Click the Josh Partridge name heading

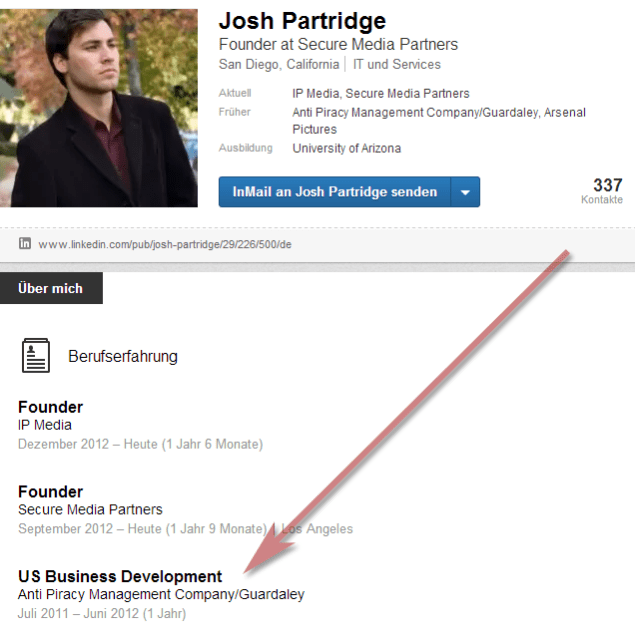pyautogui.click(x=302, y=22)
